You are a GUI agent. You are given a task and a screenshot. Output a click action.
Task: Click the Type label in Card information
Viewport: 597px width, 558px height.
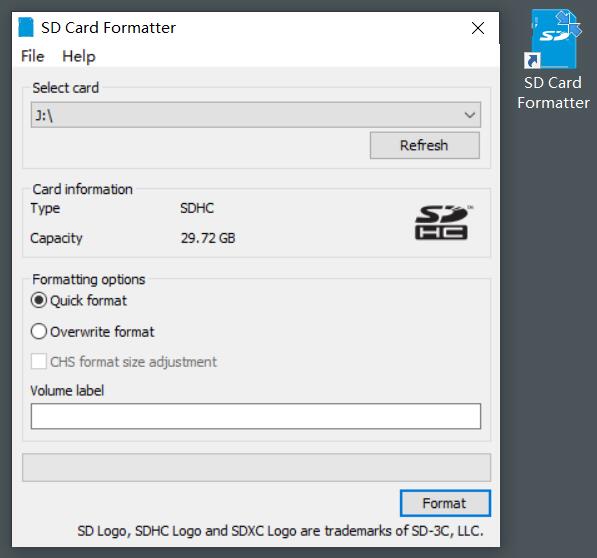(x=45, y=208)
